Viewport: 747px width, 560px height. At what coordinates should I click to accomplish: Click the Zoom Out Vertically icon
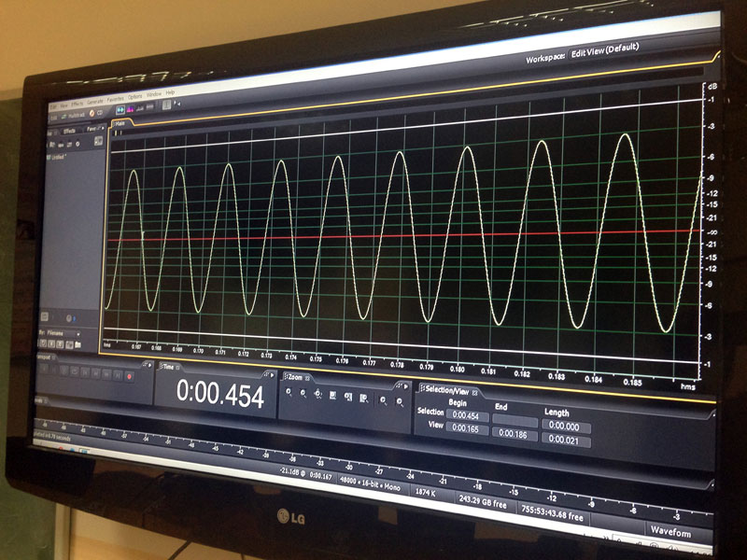400,402
